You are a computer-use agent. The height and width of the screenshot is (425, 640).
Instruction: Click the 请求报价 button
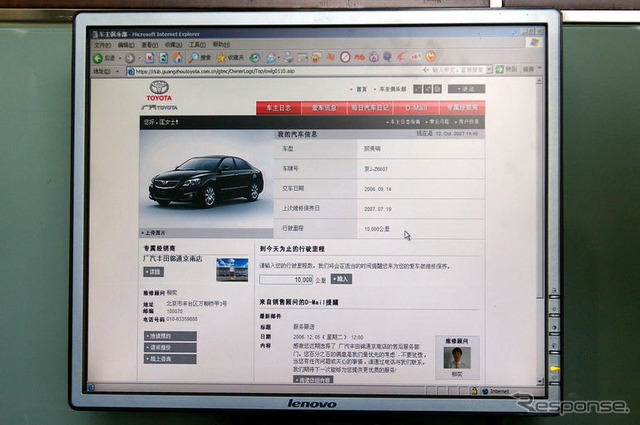point(170,347)
